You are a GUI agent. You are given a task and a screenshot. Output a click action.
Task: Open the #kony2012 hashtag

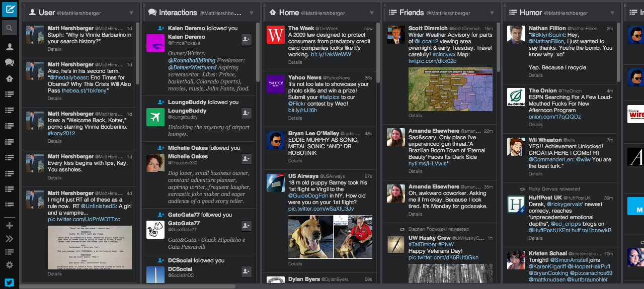click(x=61, y=133)
